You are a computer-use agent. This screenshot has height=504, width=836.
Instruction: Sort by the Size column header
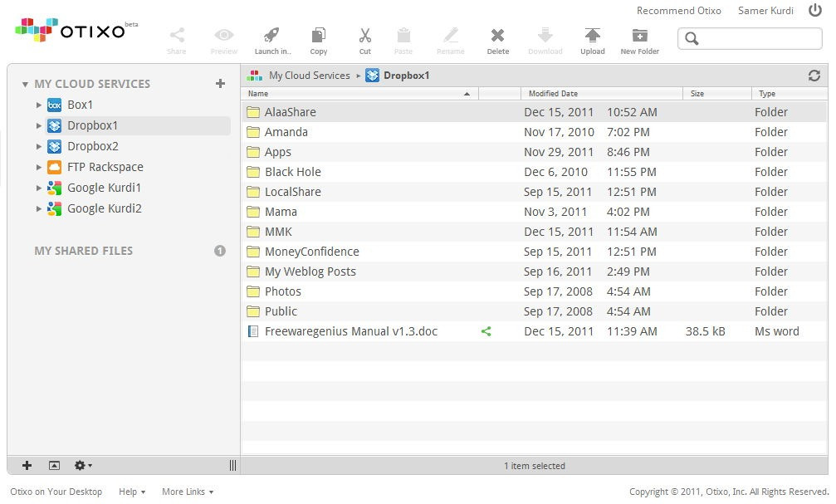[x=717, y=93]
